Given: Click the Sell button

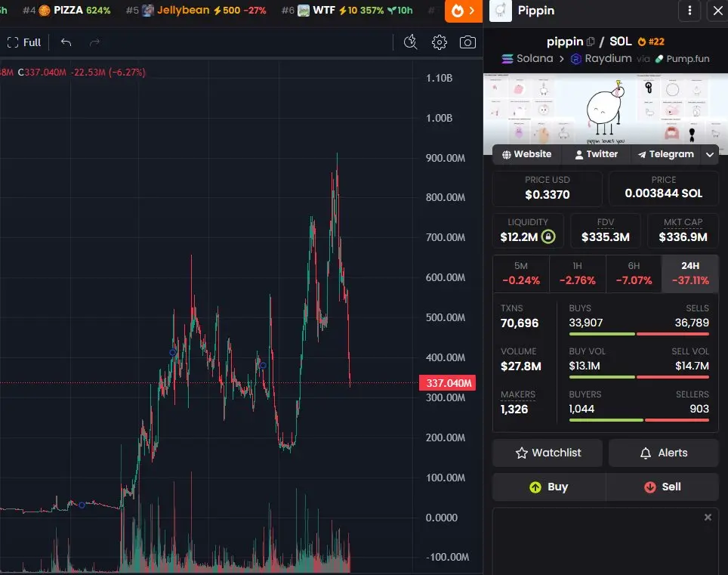Looking at the screenshot, I should (x=662, y=487).
